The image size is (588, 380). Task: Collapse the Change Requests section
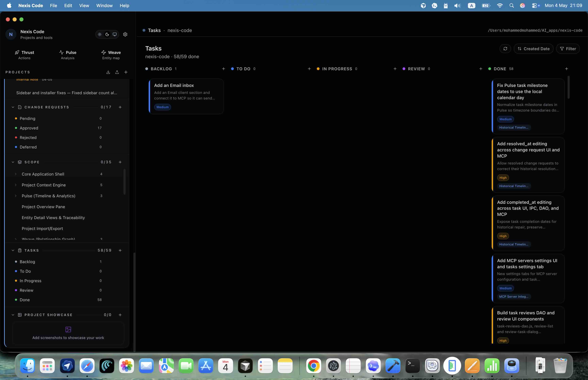(13, 107)
